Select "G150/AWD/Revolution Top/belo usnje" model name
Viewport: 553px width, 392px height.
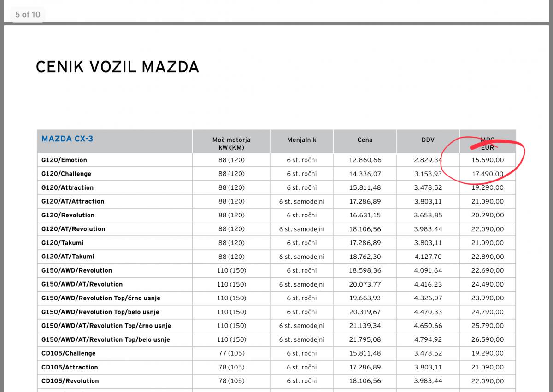[100, 312]
